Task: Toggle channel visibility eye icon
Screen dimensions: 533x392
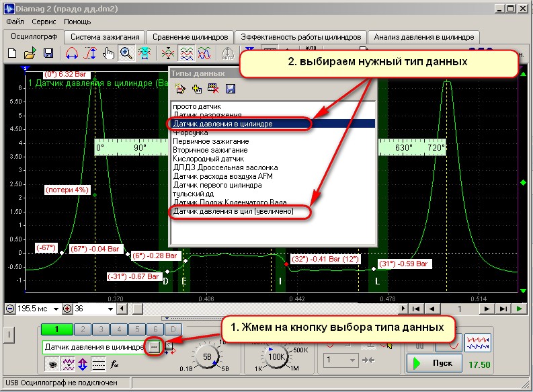Action: click(52, 364)
